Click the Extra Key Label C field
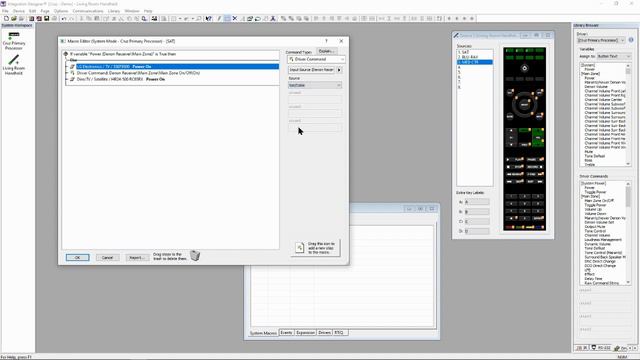The image size is (640, 360). [x=477, y=222]
